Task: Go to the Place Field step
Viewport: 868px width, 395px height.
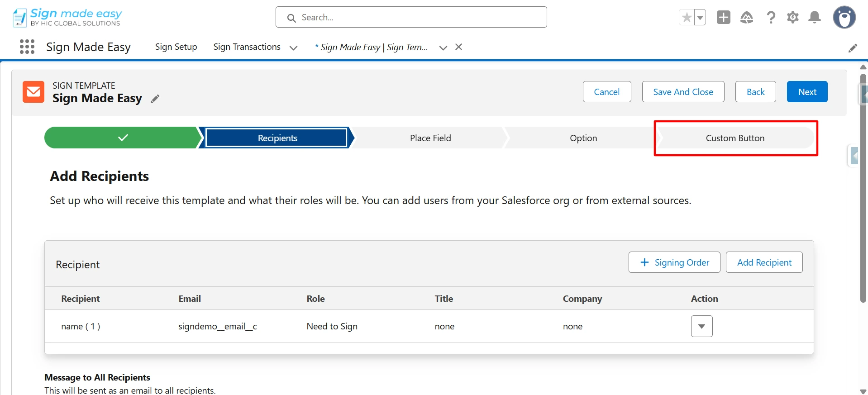Action: coord(430,138)
